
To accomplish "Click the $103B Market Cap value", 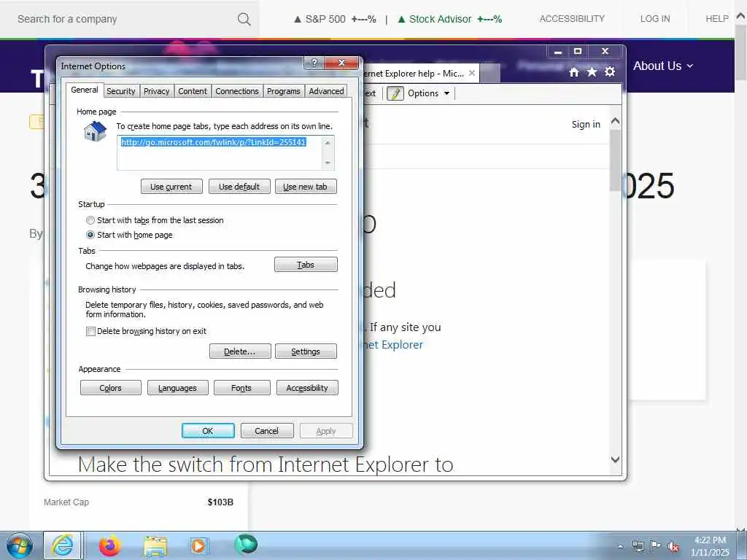I will pos(220,502).
